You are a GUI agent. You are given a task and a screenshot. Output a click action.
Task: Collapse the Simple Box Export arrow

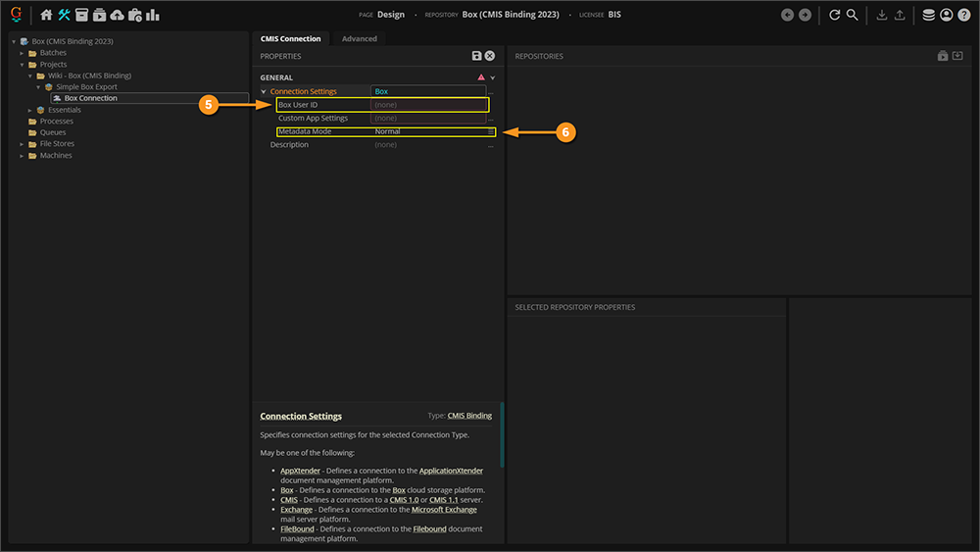[x=38, y=87]
